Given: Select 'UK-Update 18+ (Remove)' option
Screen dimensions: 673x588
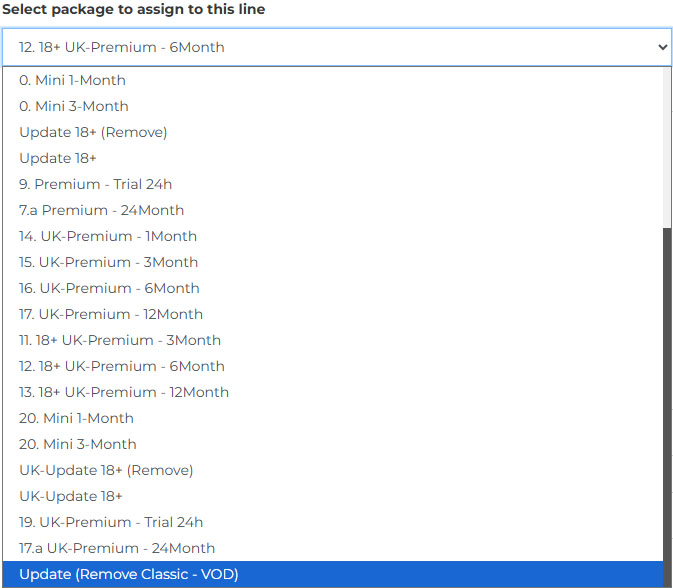Looking at the screenshot, I should 106,470.
